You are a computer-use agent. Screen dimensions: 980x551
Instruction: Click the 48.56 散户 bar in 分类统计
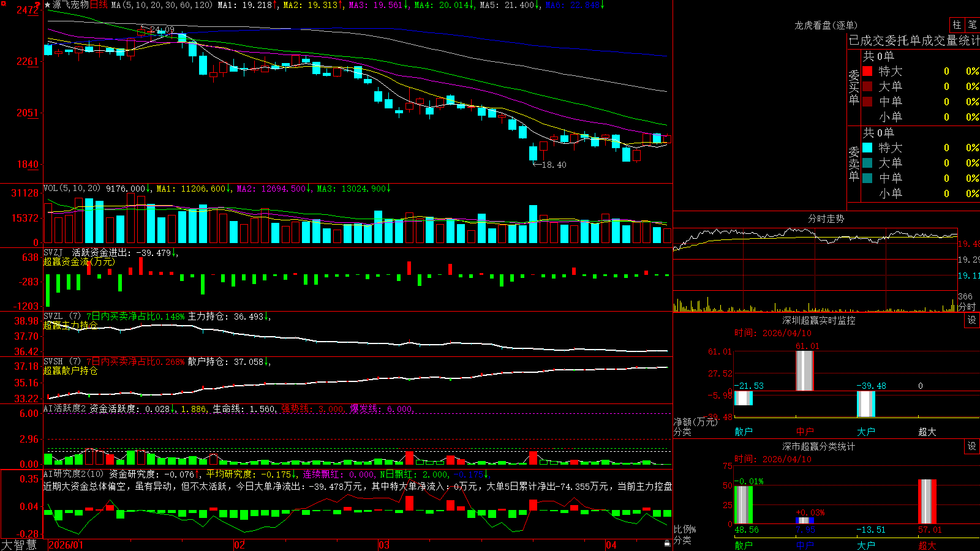744,505
